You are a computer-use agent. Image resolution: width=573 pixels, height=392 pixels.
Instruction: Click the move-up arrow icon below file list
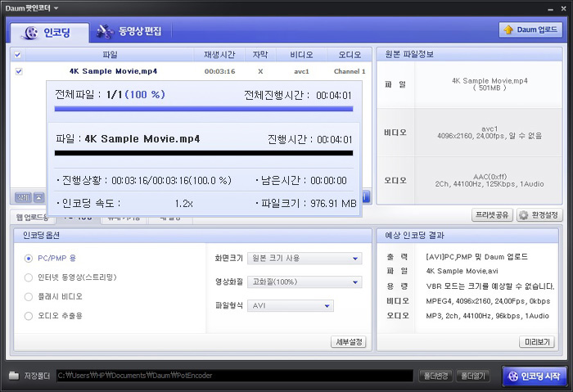click(38, 197)
